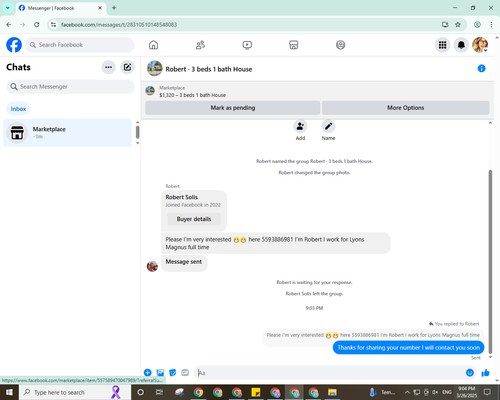Open Sticky Notes from the taskbar
Image resolution: width=500 pixels, height=400 pixels.
(256, 392)
